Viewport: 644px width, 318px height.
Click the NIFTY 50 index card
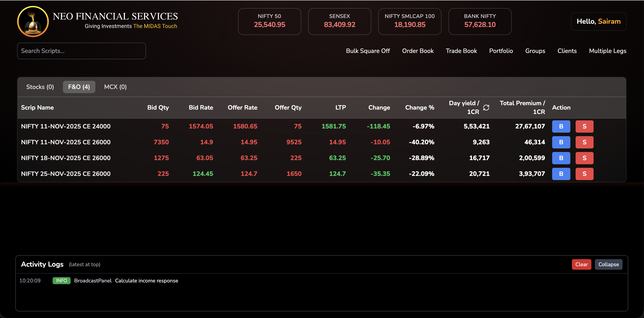coord(269,21)
